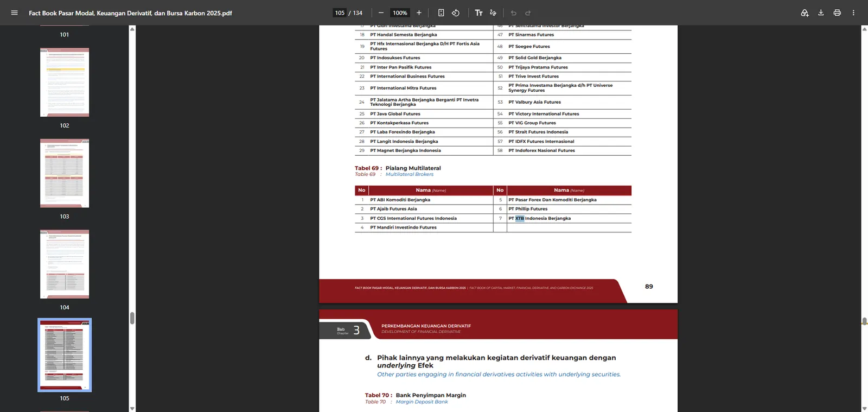Toggle the sidebar hamburger menu
The height and width of the screenshot is (412, 868).
click(15, 12)
